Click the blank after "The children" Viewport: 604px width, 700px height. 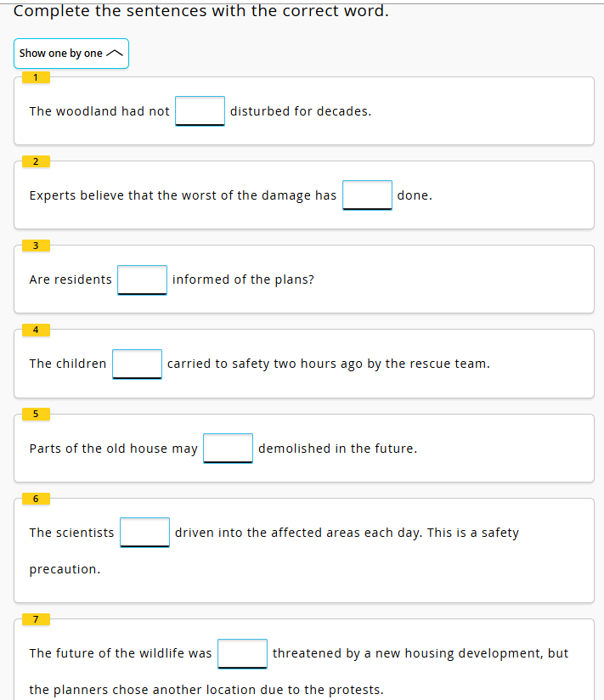[x=137, y=364]
